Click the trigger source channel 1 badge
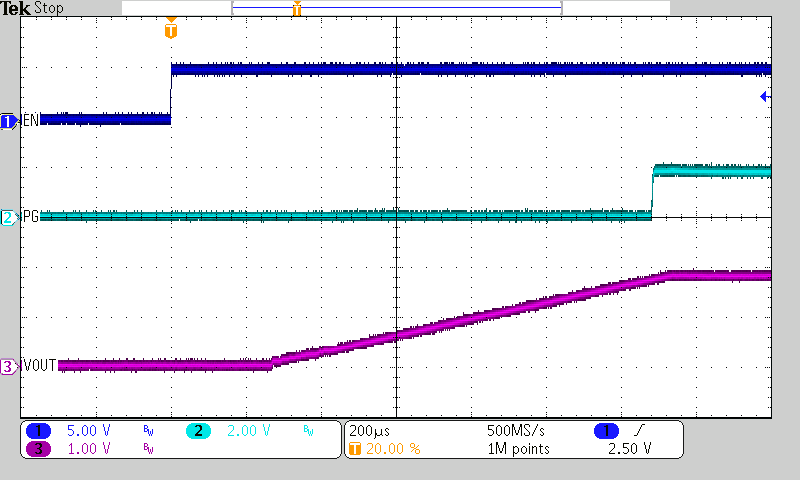Image resolution: width=800 pixels, height=480 pixels. (x=605, y=430)
